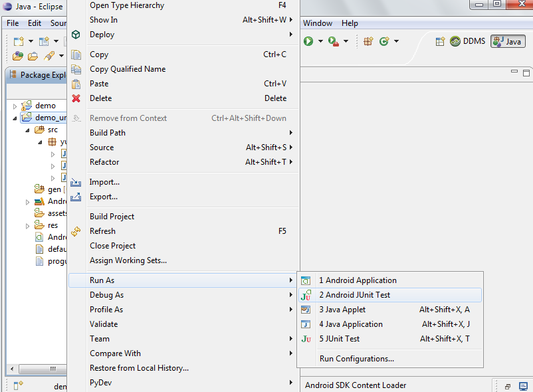Image resolution: width=533 pixels, height=392 pixels.
Task: Select Run As in context menu
Action: coord(184,280)
